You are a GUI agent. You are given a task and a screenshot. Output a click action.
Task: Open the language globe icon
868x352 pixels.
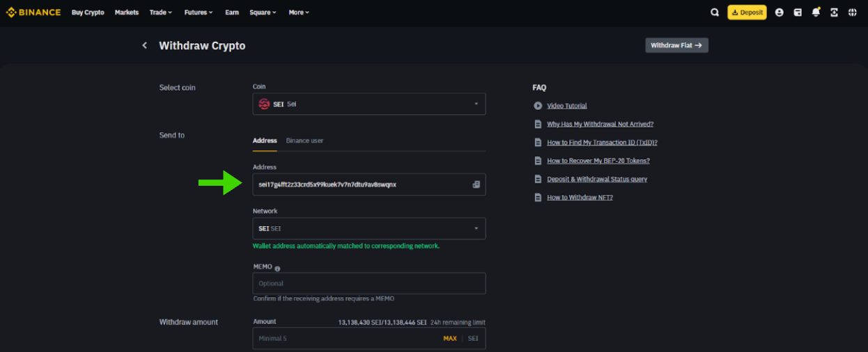852,13
